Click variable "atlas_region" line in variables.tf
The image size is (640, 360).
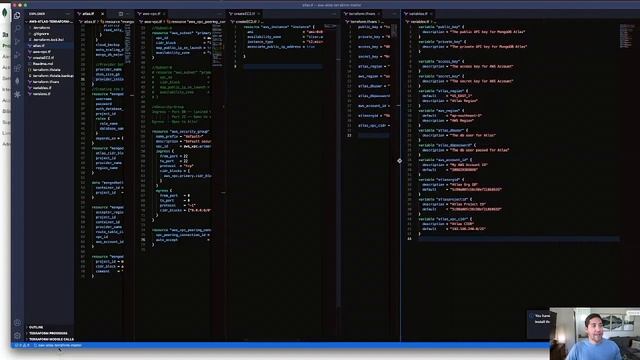[x=443, y=91]
